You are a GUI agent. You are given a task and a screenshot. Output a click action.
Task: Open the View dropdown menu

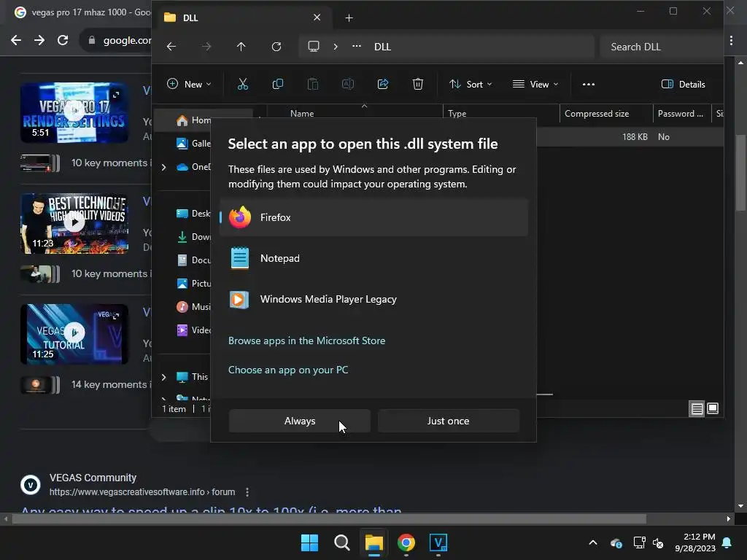pos(535,85)
